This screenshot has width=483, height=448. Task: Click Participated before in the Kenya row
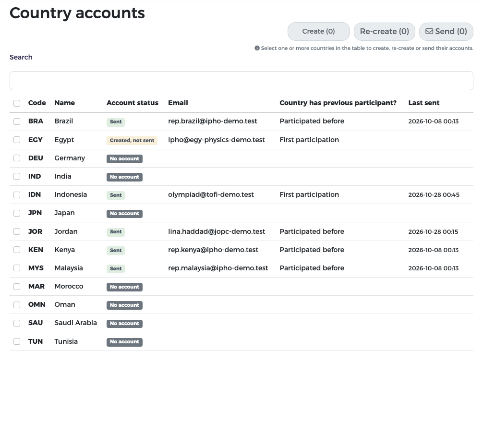[312, 250]
